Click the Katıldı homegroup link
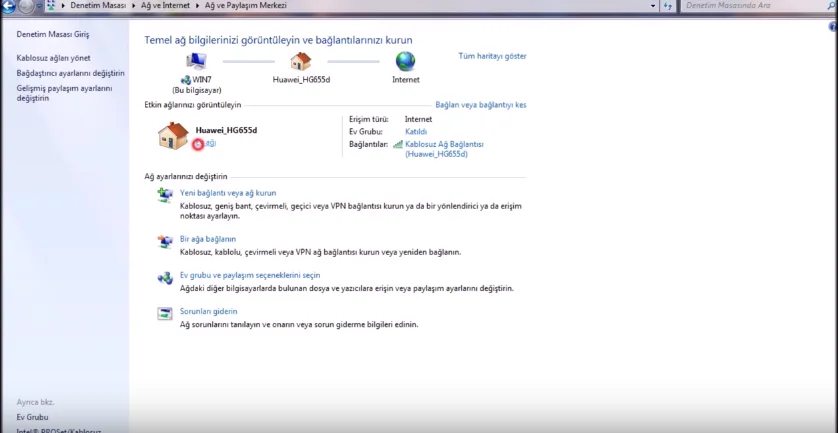Viewport: 838px width, 433px height. tap(416, 132)
